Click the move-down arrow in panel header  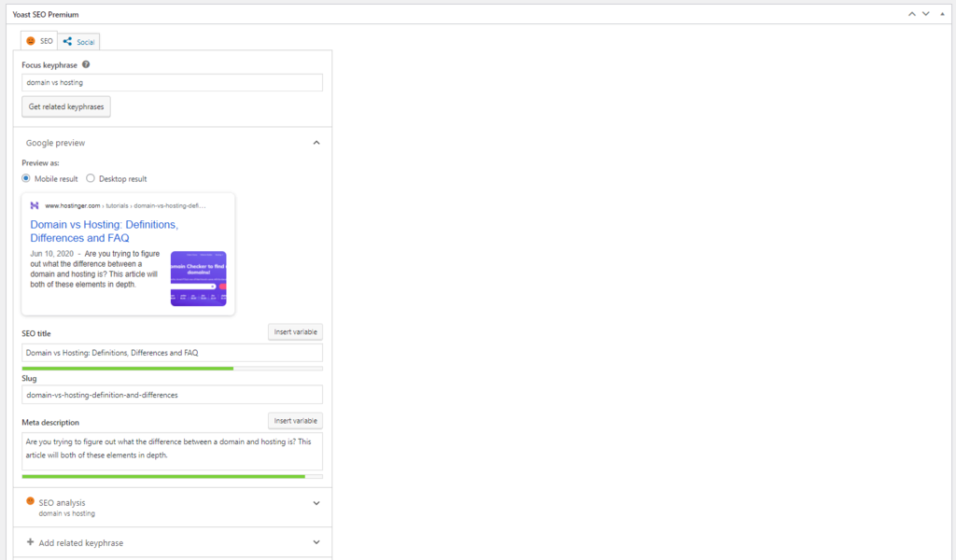click(925, 14)
